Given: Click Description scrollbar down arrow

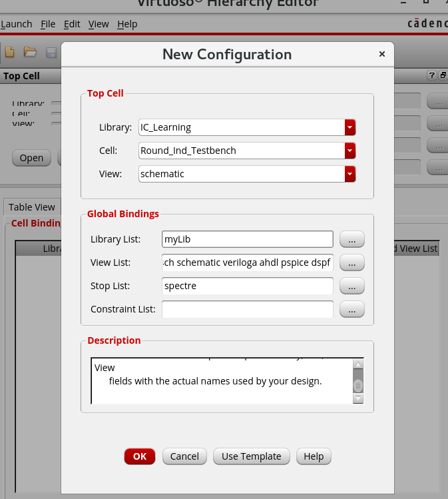Looking at the screenshot, I should point(358,398).
